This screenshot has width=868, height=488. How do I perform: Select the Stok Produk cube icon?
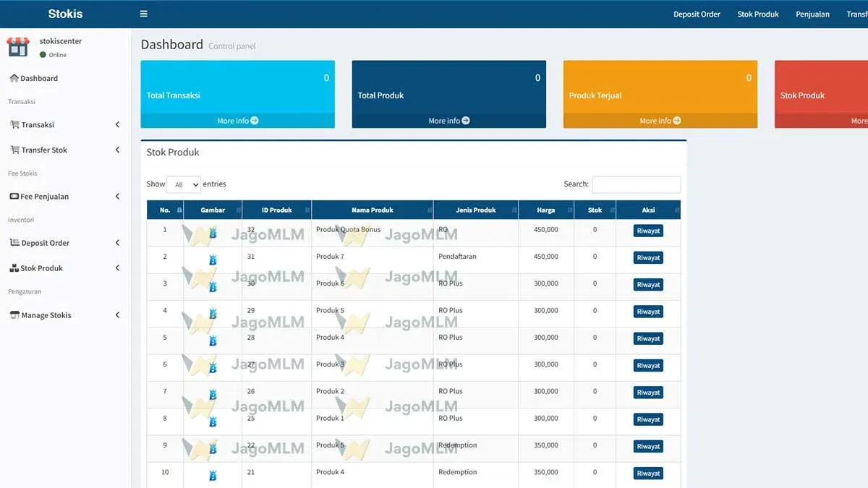[16, 267]
